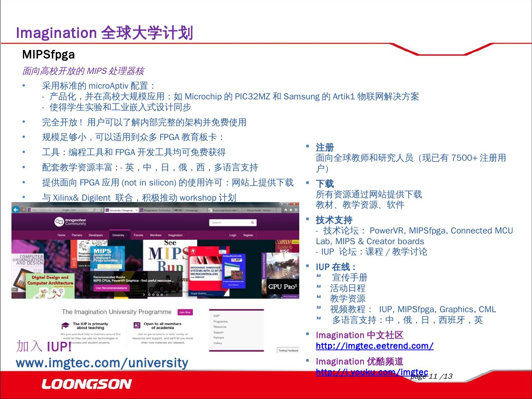Switch to the Imagination Technolog... browser tab
Viewport: 532px width, 399px height.
pyautogui.click(x=156, y=210)
